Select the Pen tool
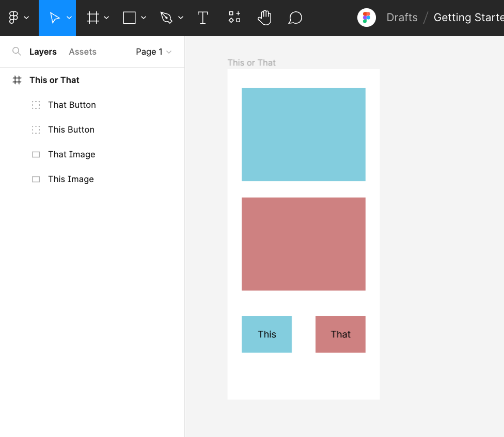The image size is (504, 437). [x=166, y=18]
